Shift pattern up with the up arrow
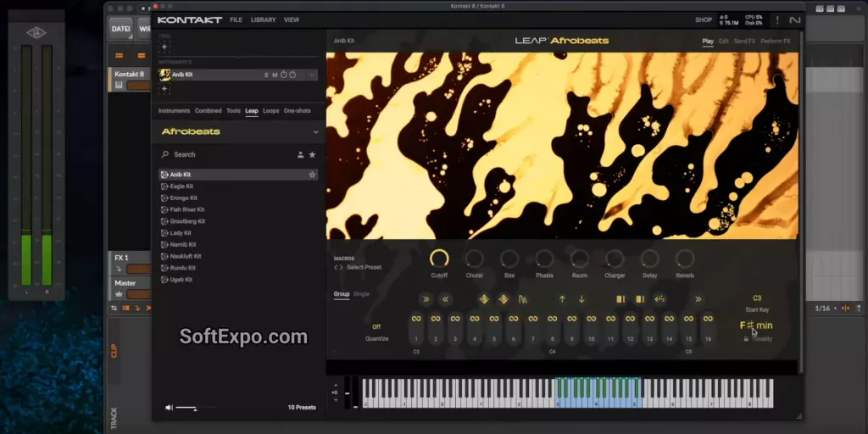The width and height of the screenshot is (868, 434). [x=562, y=299]
